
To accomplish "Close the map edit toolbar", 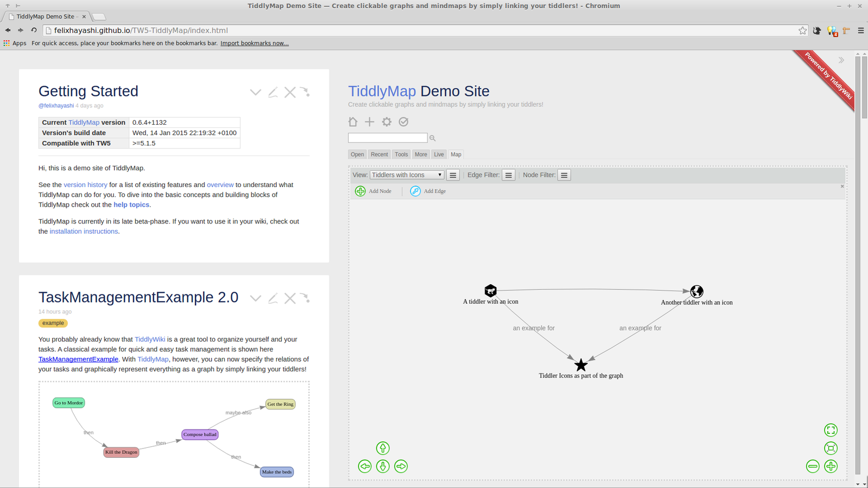I will [843, 187].
